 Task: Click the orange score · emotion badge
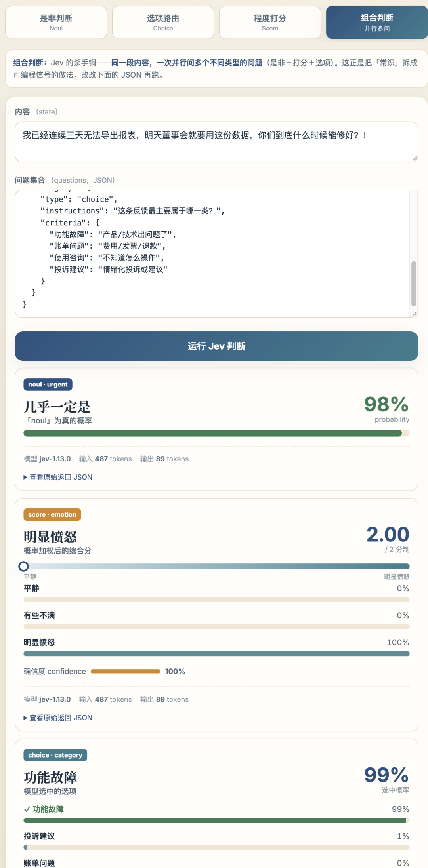(x=52, y=515)
